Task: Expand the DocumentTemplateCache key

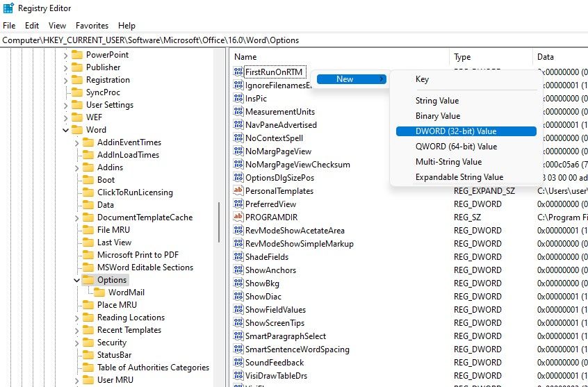Action: pos(77,218)
